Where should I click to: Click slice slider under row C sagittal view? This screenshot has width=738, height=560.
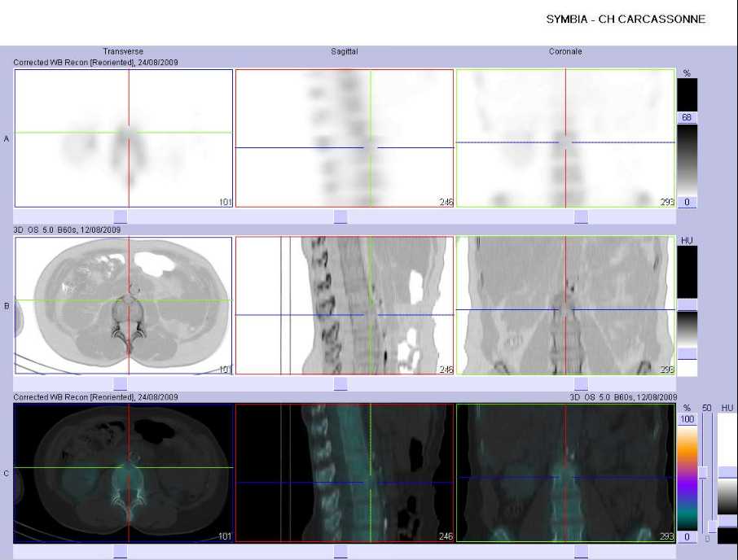point(340,552)
